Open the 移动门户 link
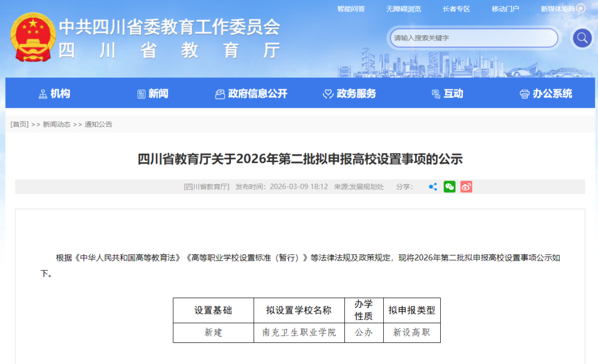This screenshot has width=598, height=364. (505, 9)
